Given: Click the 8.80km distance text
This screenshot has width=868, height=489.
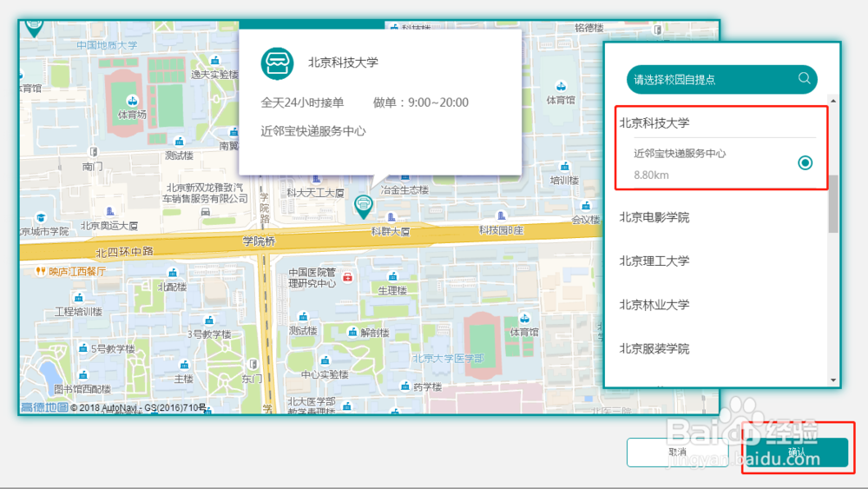Looking at the screenshot, I should click(652, 175).
